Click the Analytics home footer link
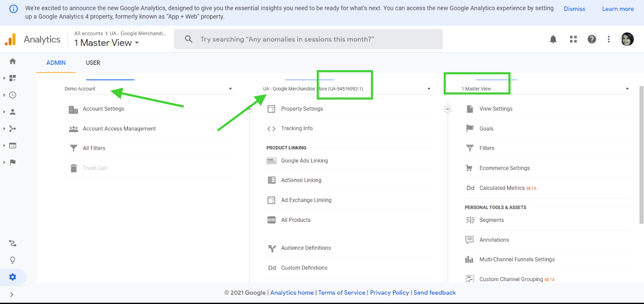644x304 pixels. pos(292,293)
